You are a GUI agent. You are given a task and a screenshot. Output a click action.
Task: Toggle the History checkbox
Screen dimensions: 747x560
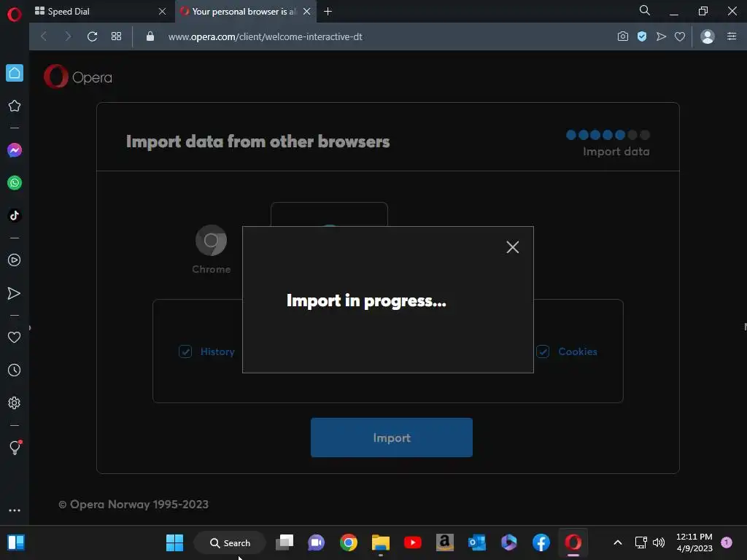coord(185,351)
